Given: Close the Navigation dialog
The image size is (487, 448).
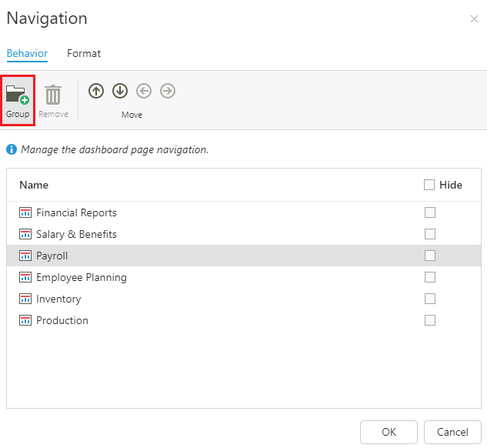Looking at the screenshot, I should (x=474, y=19).
